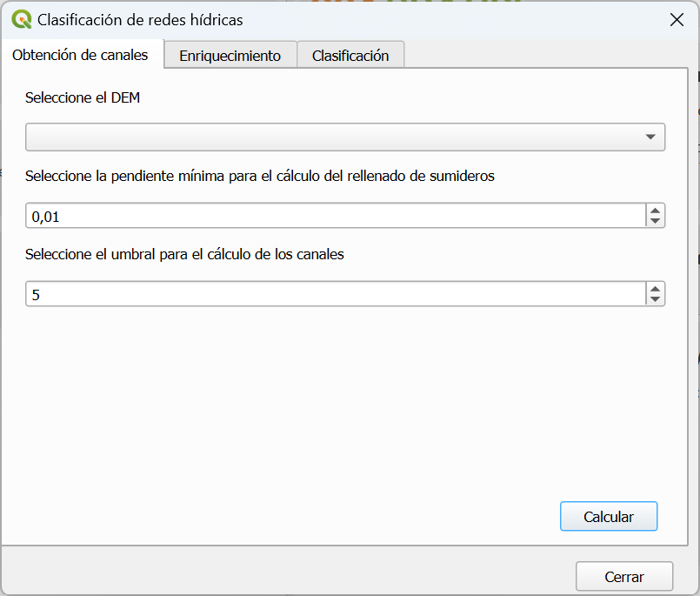Click the "Seleccione el DEM" label

[83, 98]
